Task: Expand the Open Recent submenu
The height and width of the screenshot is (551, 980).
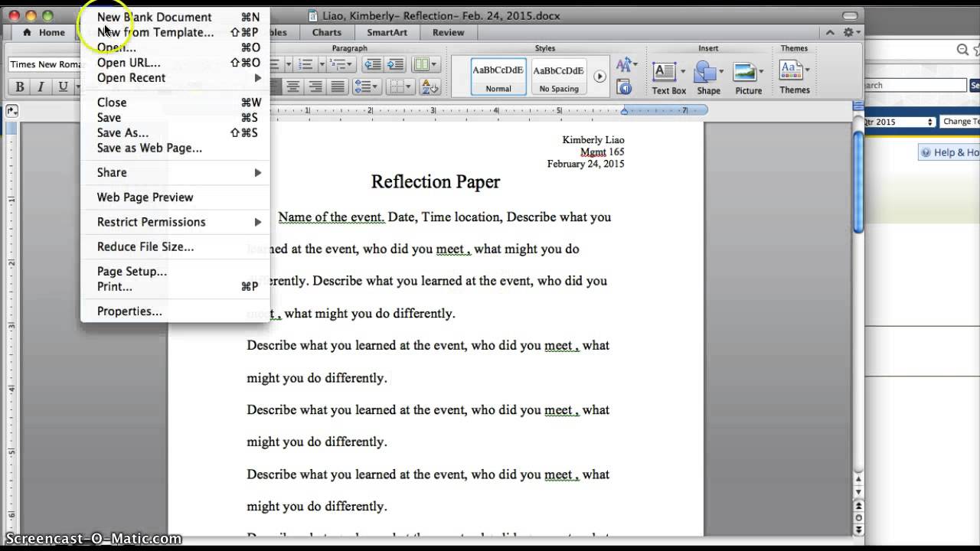Action: 175,78
